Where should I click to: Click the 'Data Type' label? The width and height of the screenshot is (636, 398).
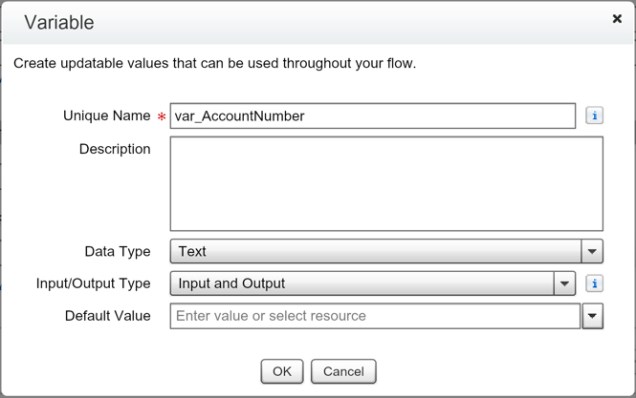118,251
